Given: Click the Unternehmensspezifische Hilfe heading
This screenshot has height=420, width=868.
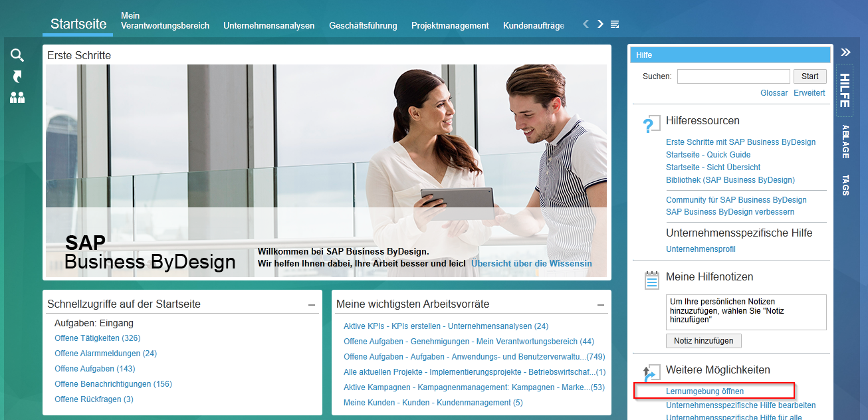Looking at the screenshot, I should point(739,233).
